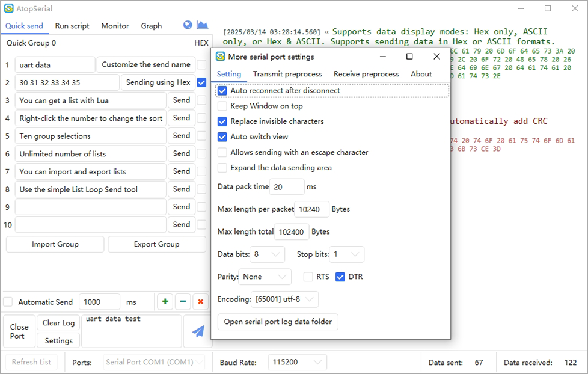Click the Import Group button
The image size is (588, 374).
(55, 244)
